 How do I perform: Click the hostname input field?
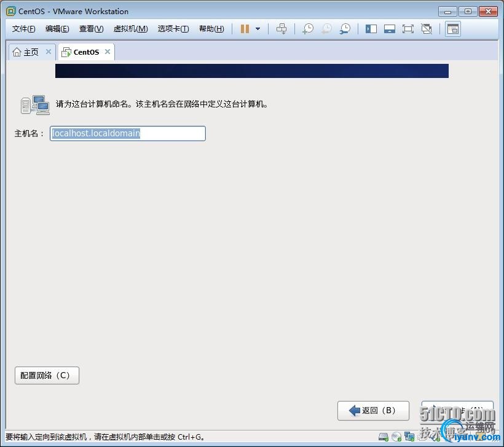pyautogui.click(x=128, y=133)
